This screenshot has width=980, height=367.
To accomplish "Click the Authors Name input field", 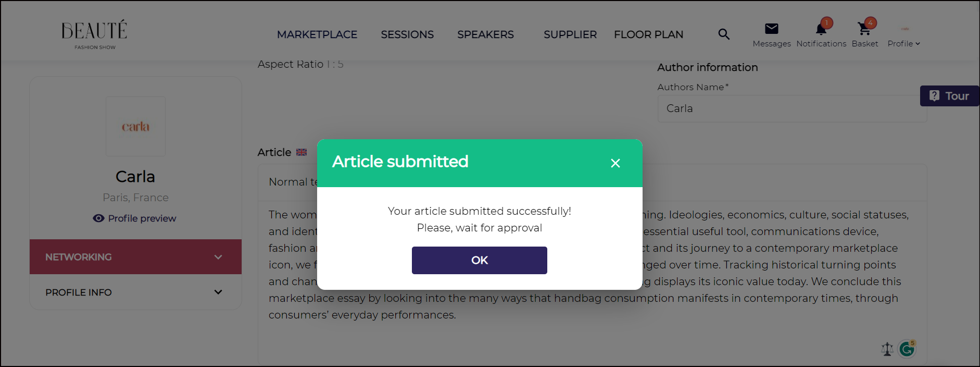I will [791, 108].
